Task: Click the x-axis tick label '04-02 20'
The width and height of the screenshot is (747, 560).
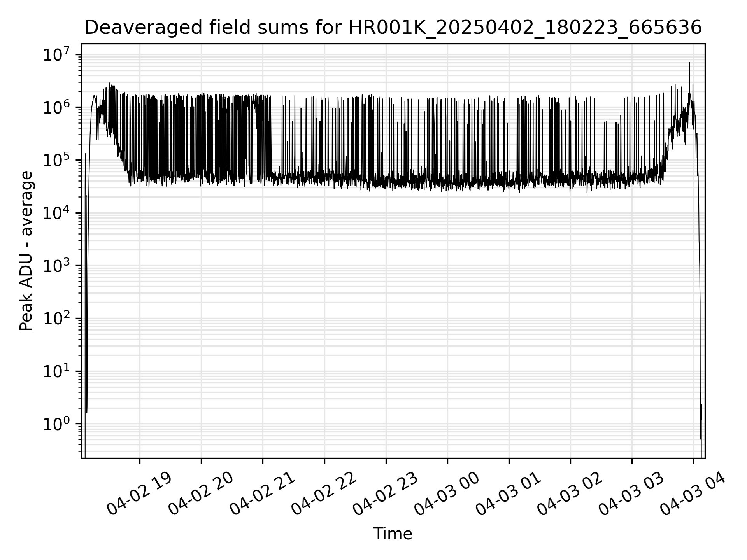Action: (201, 493)
